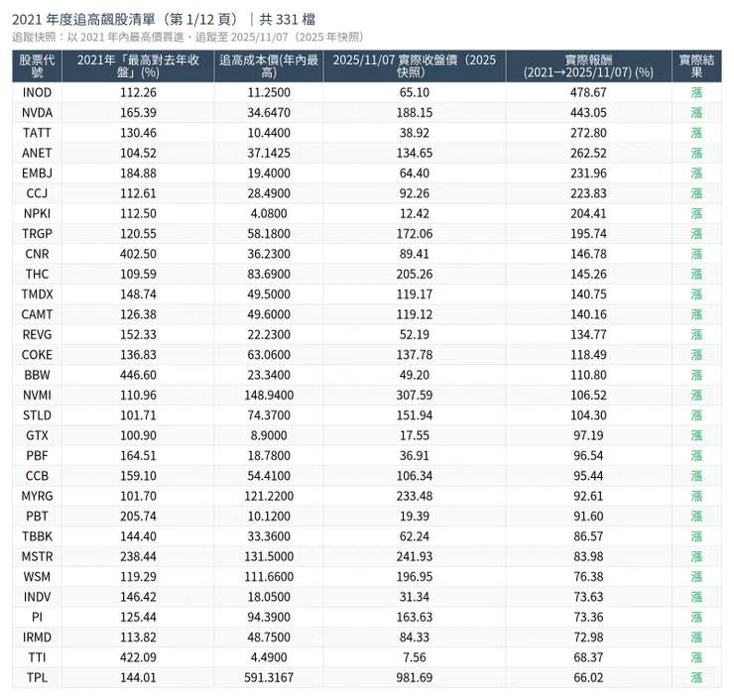Click the 2025/11/07 實際收盤價 column header
734x700 pixels.
[414, 65]
